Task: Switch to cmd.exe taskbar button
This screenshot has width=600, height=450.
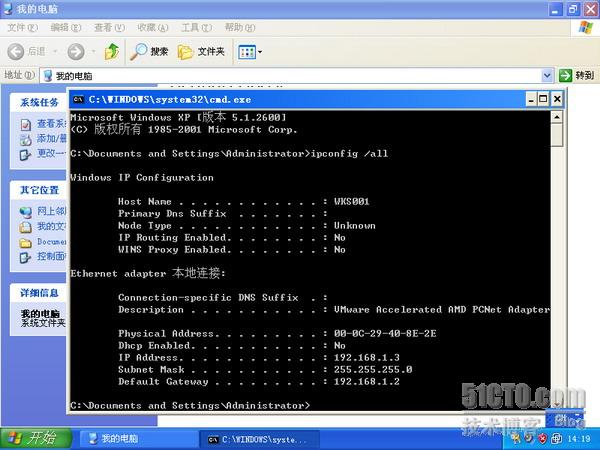Action: 259,440
